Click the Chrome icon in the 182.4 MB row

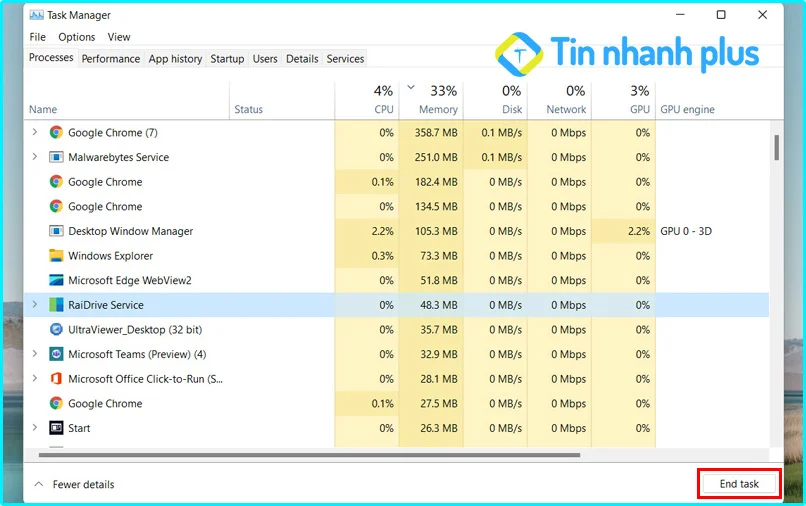[56, 182]
